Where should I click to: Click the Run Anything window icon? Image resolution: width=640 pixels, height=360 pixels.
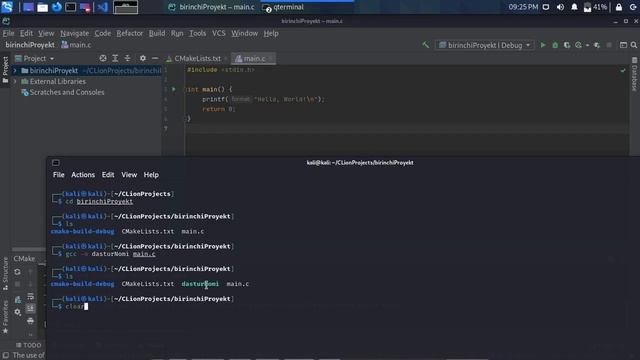click(623, 45)
